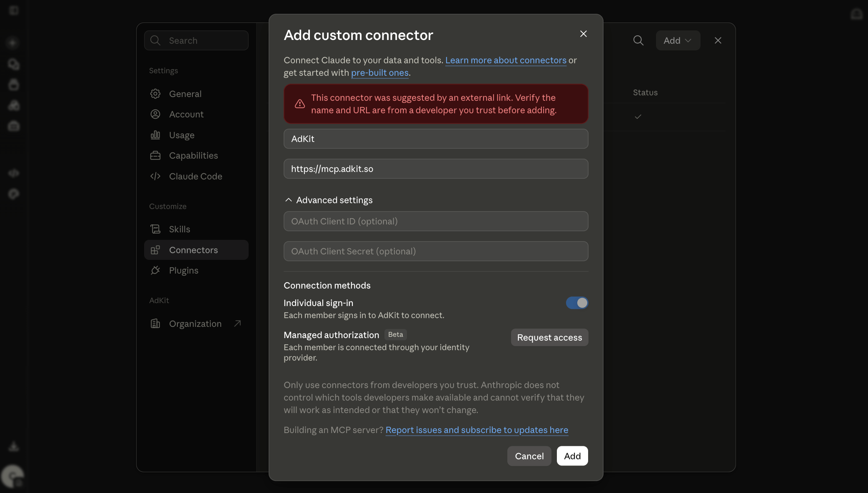
Task: Open Account settings
Action: 196,114
